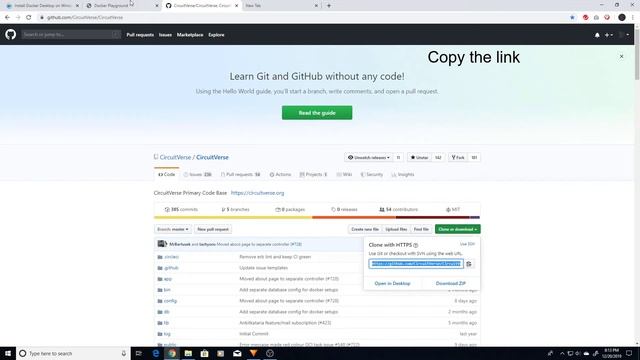View the 385 commits link
Viewport: 640px width, 360px height.
click(x=181, y=209)
